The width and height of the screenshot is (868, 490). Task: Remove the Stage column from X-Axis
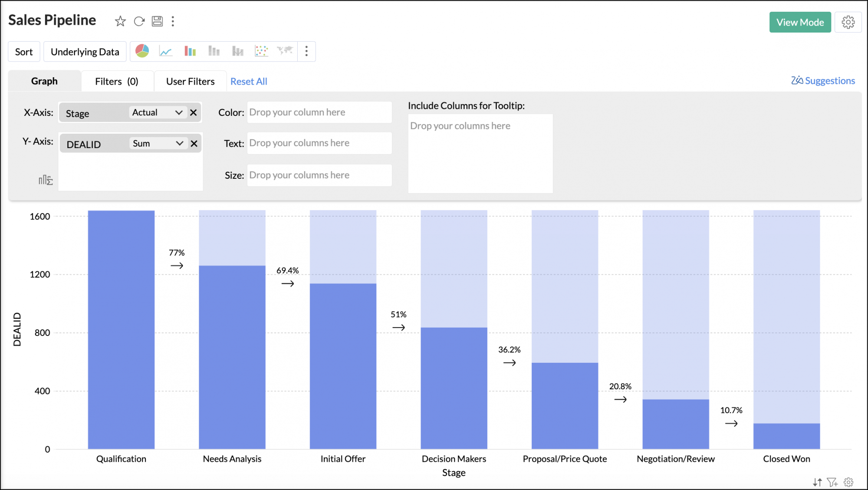coord(194,112)
